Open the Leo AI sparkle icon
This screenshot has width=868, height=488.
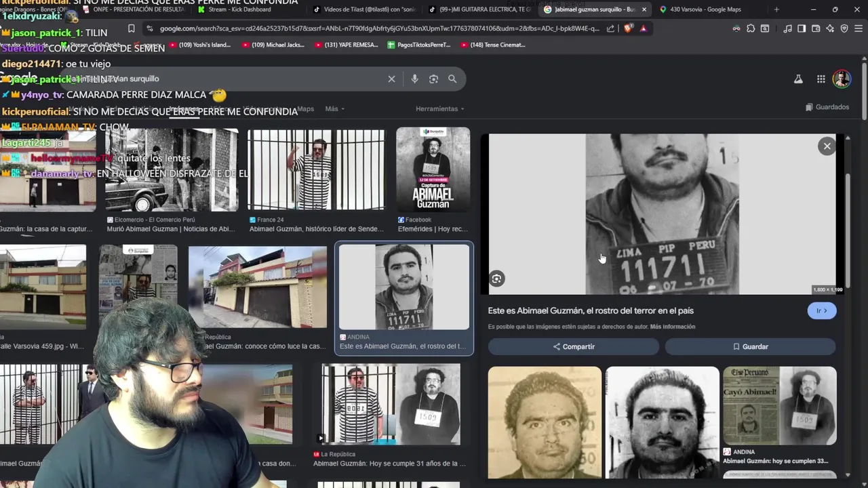tap(830, 28)
